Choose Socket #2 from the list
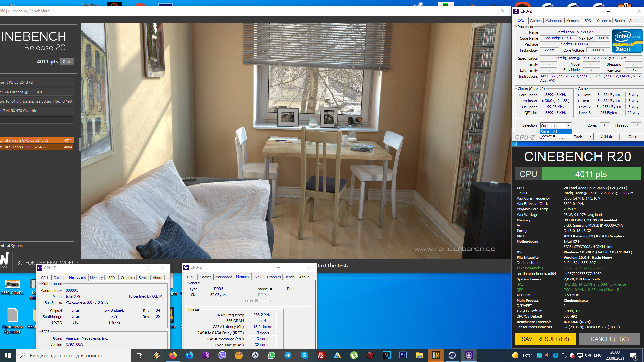 coord(555,136)
